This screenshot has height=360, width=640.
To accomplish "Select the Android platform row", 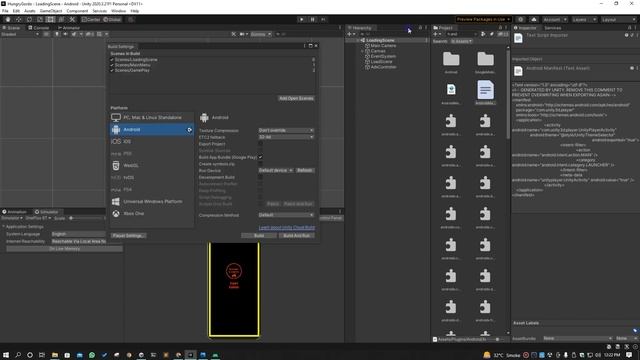I will click(152, 129).
